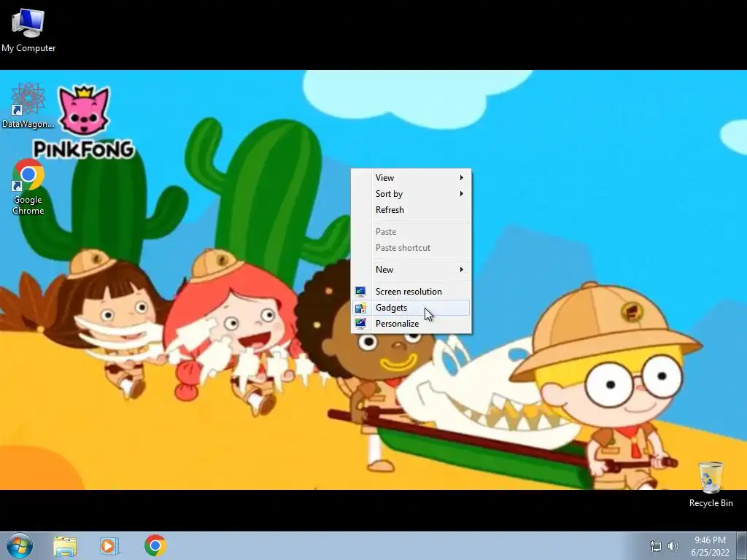Viewport: 747px width, 560px height.
Task: Expand the Sort by submenu arrow
Action: click(461, 194)
